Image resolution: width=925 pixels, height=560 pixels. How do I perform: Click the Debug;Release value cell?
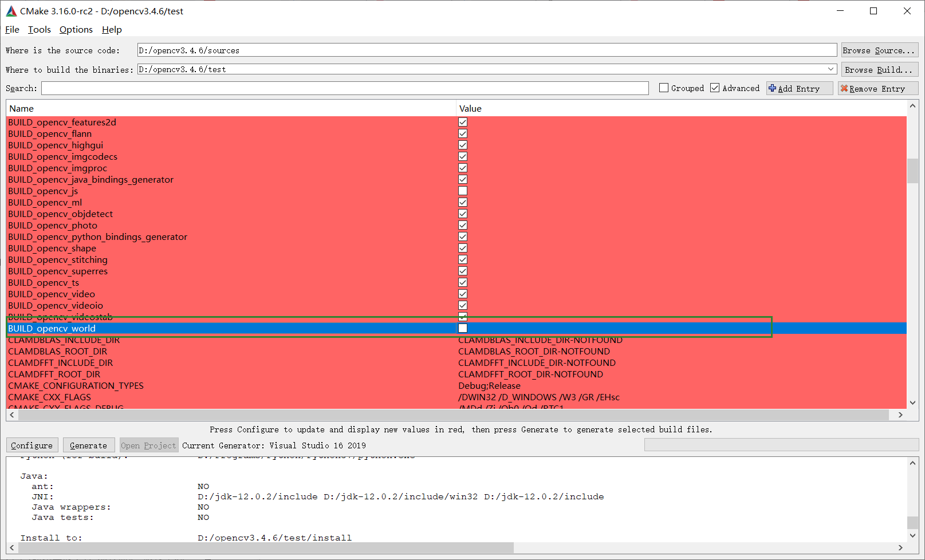click(x=489, y=385)
